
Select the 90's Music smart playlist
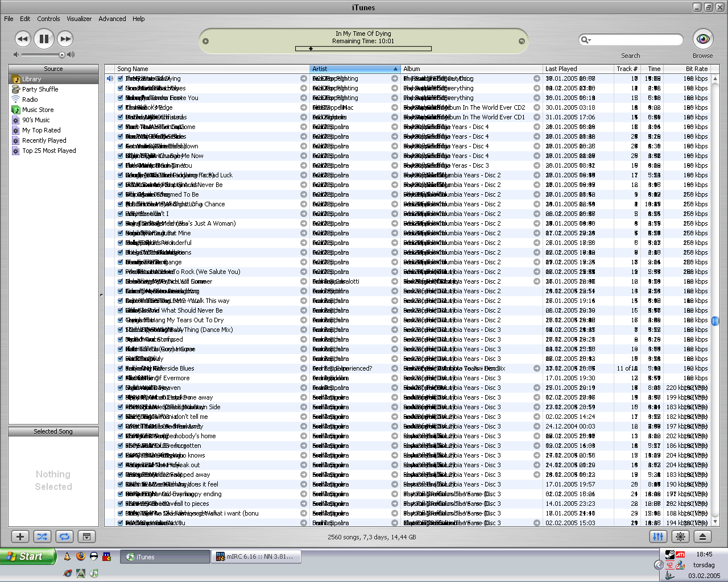tap(53, 120)
